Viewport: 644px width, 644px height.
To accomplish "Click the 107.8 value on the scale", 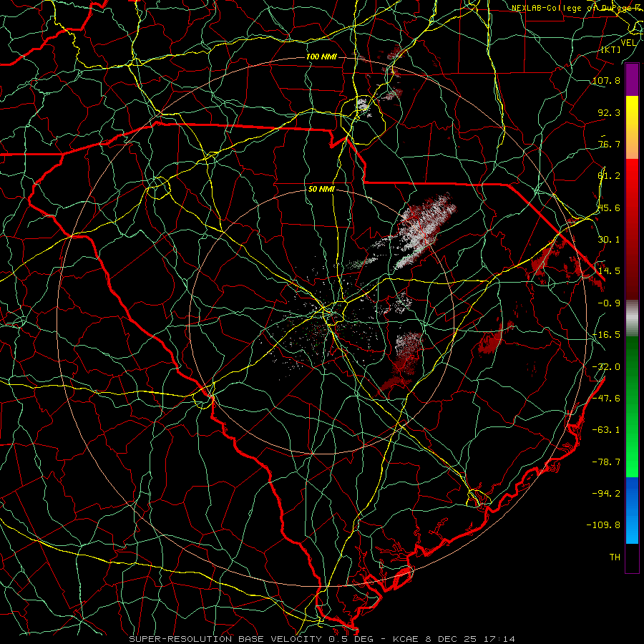I will (607, 80).
